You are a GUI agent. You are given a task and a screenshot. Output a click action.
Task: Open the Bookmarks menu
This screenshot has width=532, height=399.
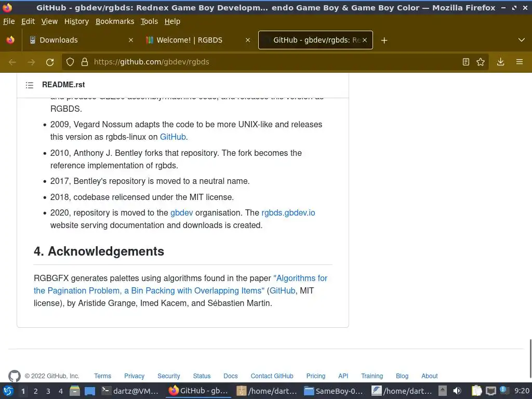(x=115, y=21)
